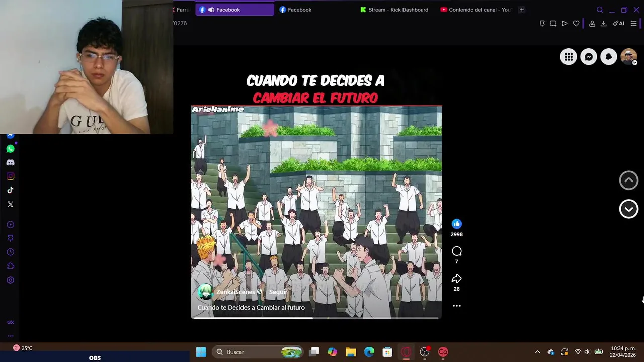This screenshot has height=362, width=644.
Task: Add page to bookmarks heart icon
Action: coord(576,23)
